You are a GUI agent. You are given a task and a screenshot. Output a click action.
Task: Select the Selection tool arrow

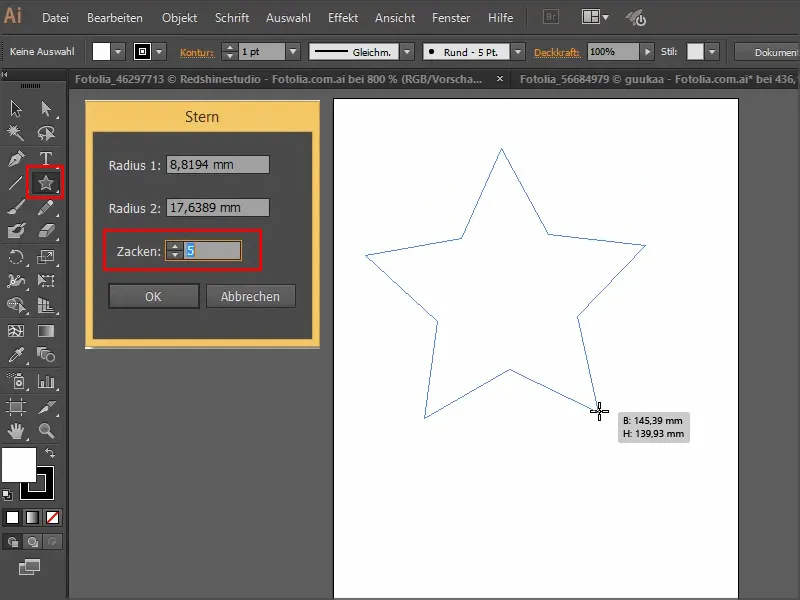pyautogui.click(x=16, y=108)
